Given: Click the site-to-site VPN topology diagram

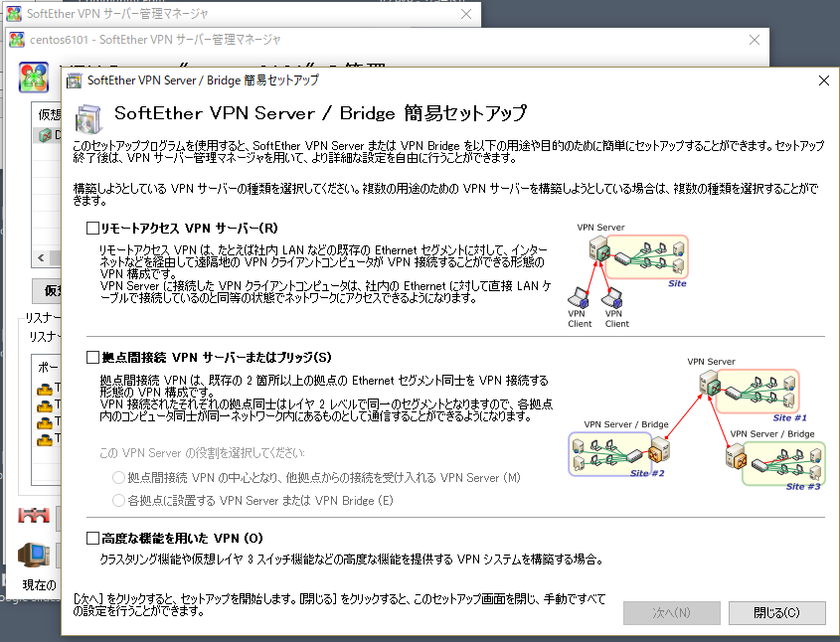Looking at the screenshot, I should coord(696,423).
